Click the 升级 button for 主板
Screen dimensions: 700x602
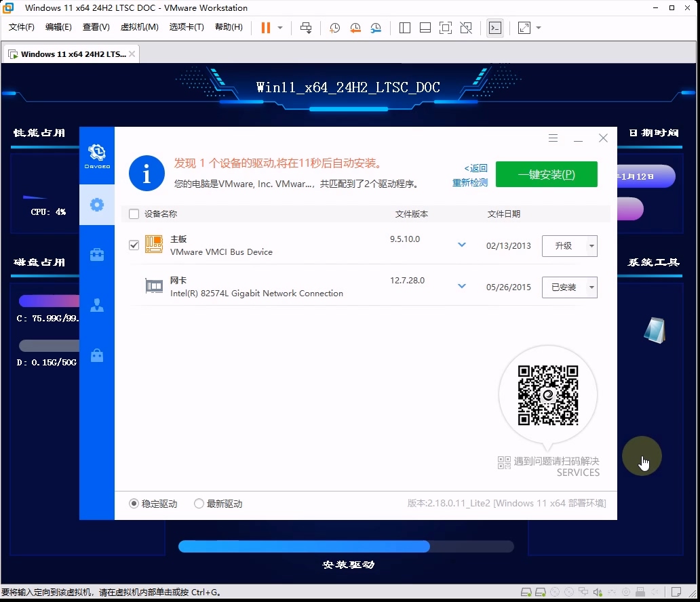564,246
